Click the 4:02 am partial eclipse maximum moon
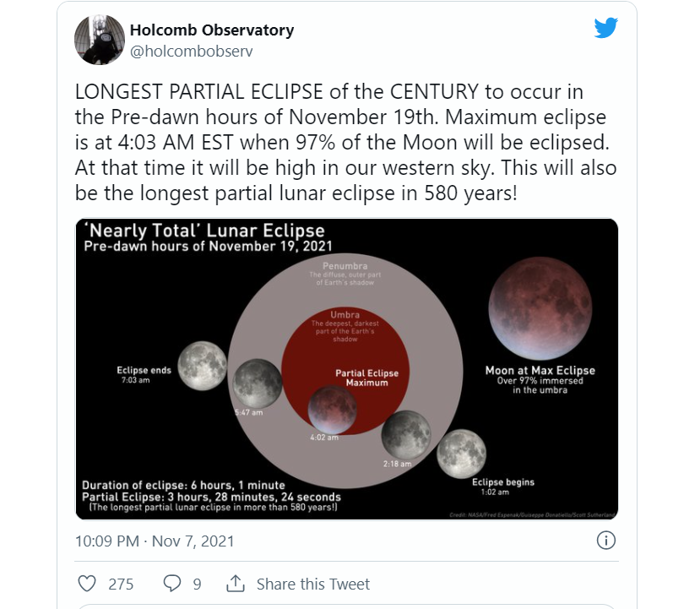The width and height of the screenshot is (700, 609). pyautogui.click(x=332, y=410)
